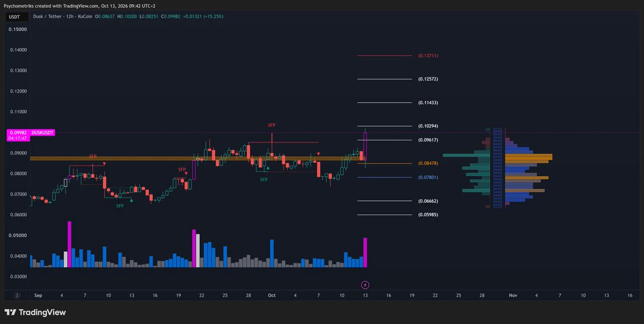Select the (0.06662) level label

tap(428, 201)
